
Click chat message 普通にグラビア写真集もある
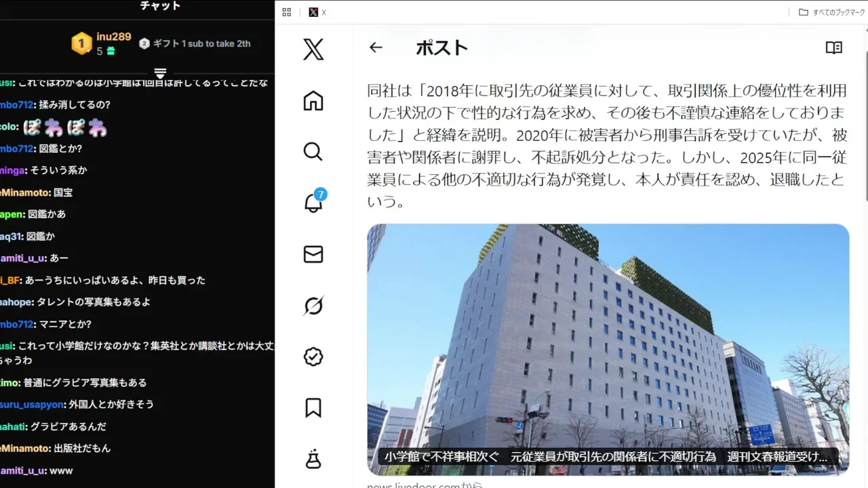pyautogui.click(x=85, y=382)
